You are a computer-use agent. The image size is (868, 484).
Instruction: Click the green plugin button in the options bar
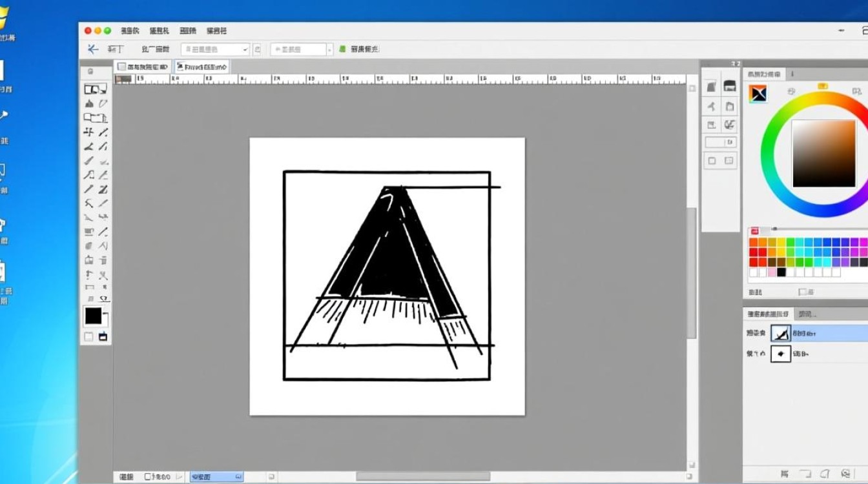[342, 48]
